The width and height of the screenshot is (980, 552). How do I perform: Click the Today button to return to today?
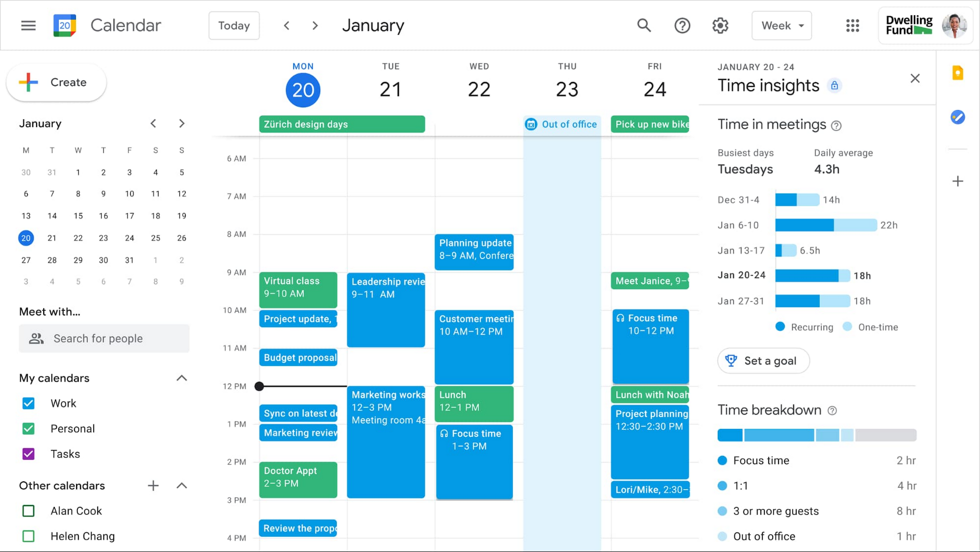234,25
